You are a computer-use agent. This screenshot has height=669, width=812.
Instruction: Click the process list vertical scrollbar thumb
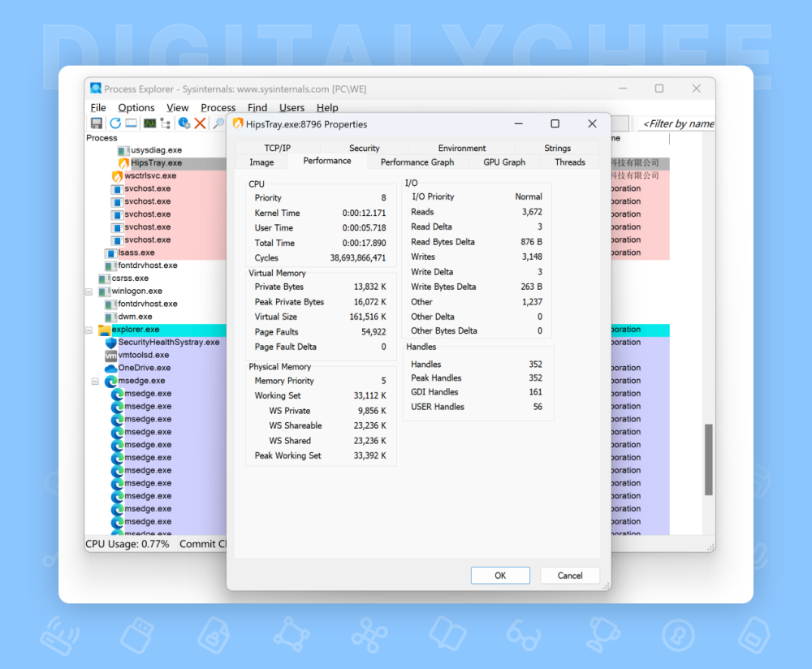pyautogui.click(x=708, y=460)
